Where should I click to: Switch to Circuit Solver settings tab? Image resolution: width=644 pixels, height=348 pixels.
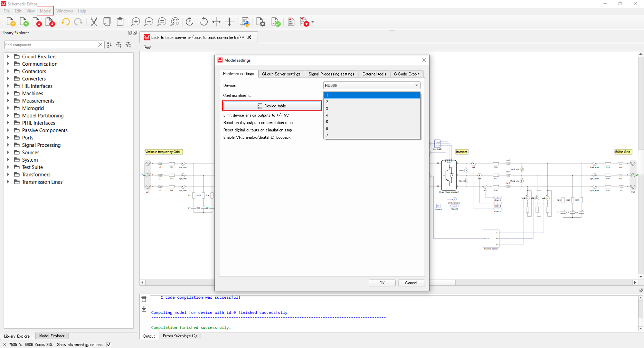281,74
